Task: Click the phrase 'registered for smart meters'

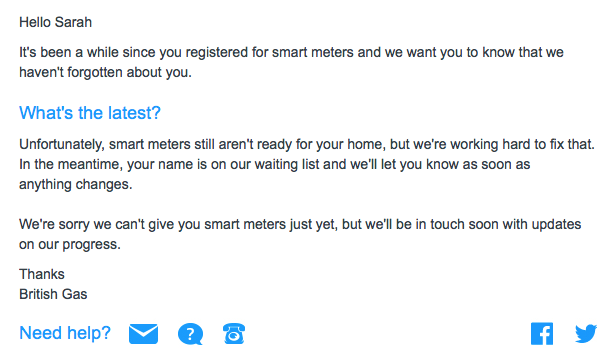Action: pos(269,52)
